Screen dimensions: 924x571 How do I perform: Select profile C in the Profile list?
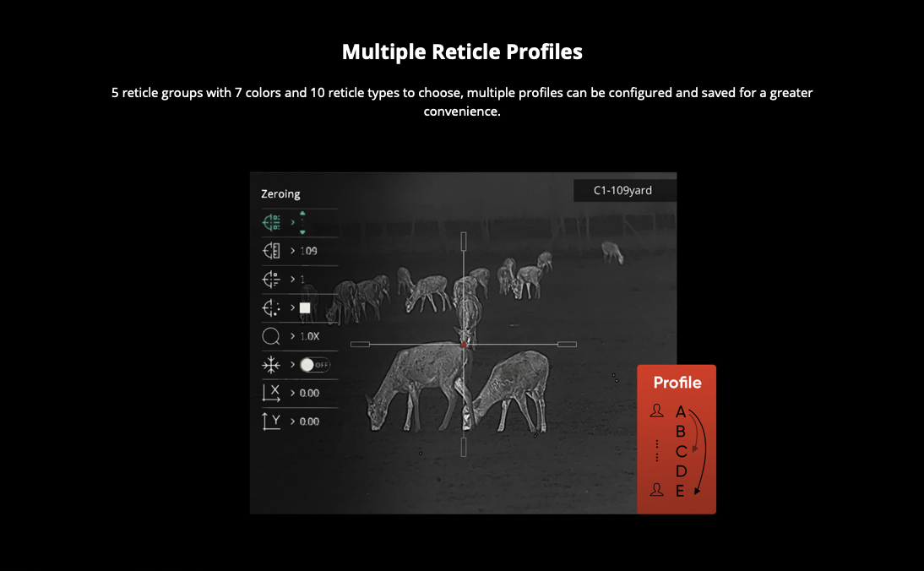click(681, 451)
